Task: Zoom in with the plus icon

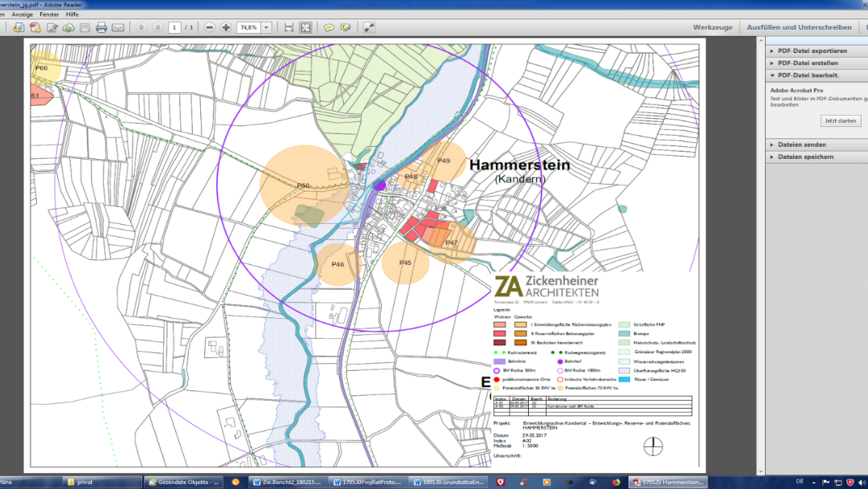Action: pyautogui.click(x=226, y=27)
